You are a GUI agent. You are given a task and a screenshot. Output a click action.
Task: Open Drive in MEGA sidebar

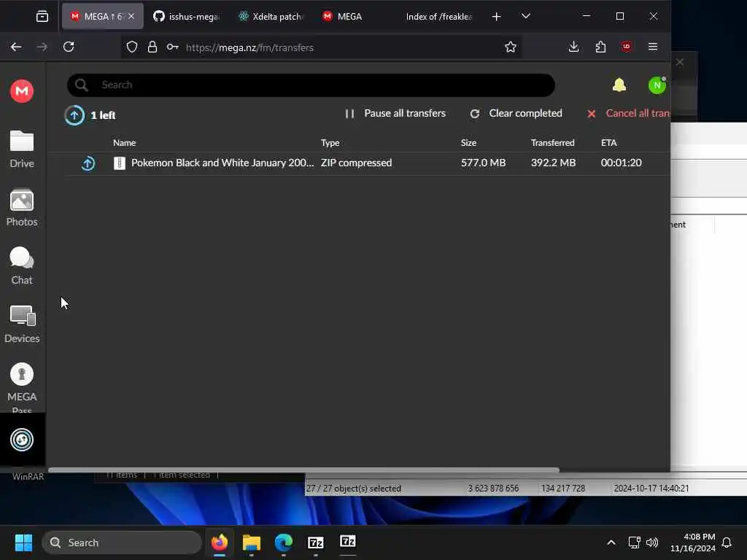click(22, 149)
